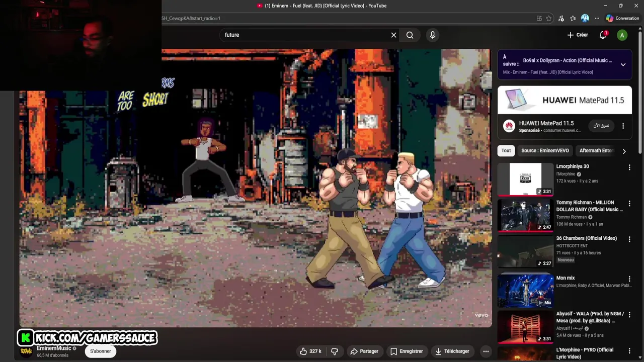644x362 pixels.
Task: Open the 'Mon mix' thumbnail
Action: point(525,291)
